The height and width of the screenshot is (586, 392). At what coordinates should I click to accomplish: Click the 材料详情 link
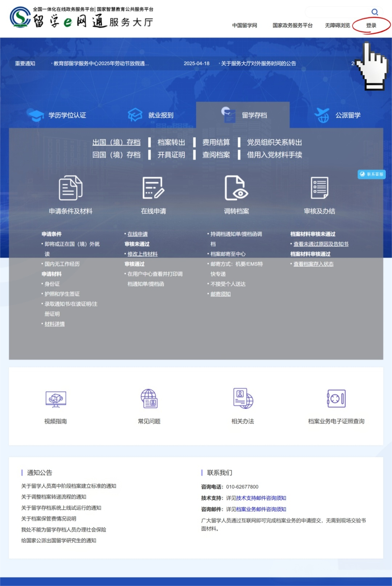(54, 324)
